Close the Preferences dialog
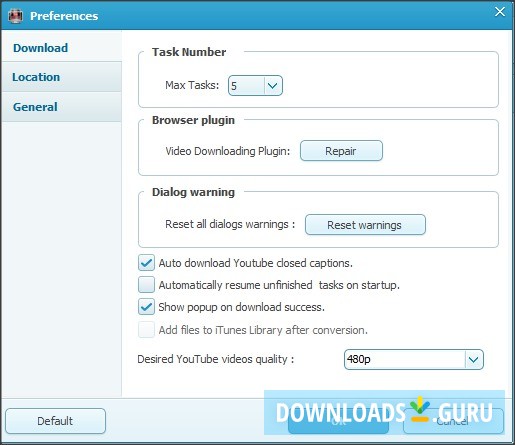515x445 pixels. click(x=500, y=12)
